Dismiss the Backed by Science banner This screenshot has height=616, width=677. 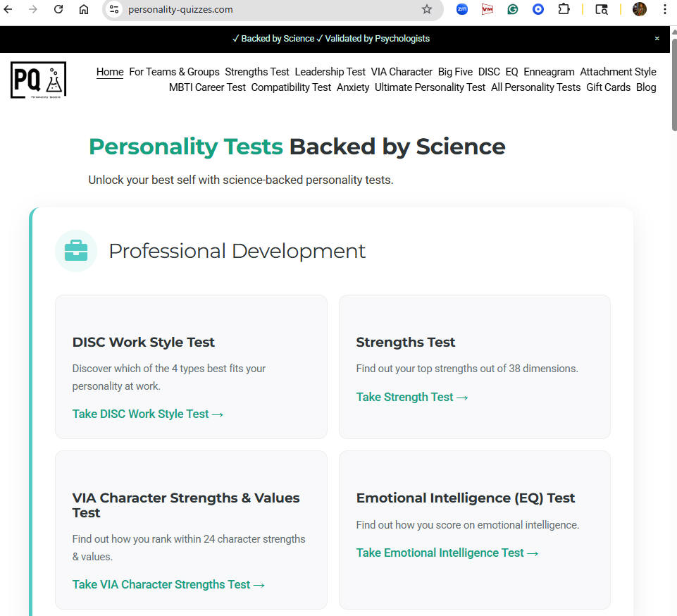pos(657,39)
